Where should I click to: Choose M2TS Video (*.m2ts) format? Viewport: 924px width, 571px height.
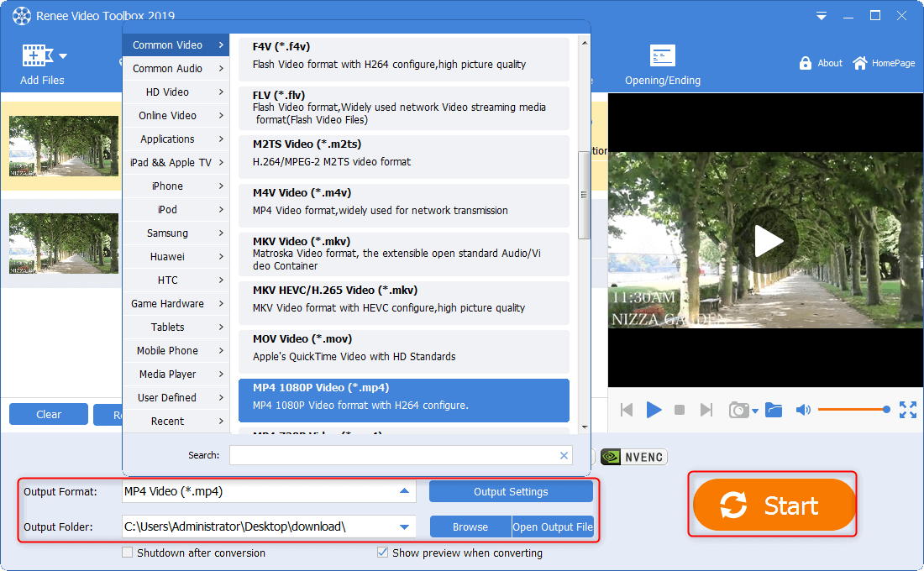click(x=404, y=157)
